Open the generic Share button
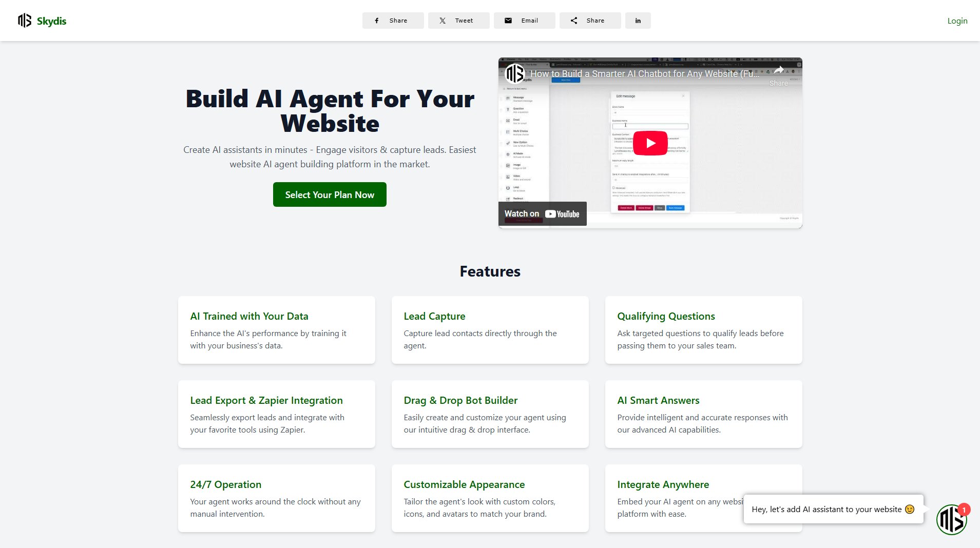The image size is (980, 548). tap(590, 21)
